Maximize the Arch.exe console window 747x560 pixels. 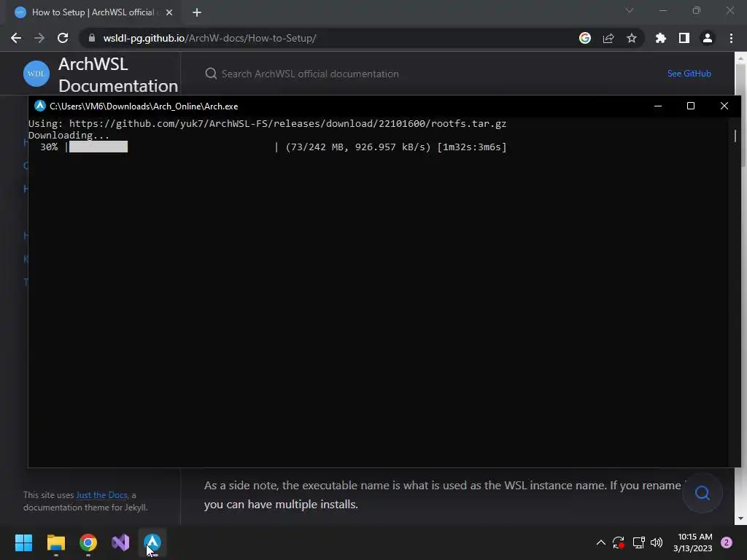click(691, 106)
